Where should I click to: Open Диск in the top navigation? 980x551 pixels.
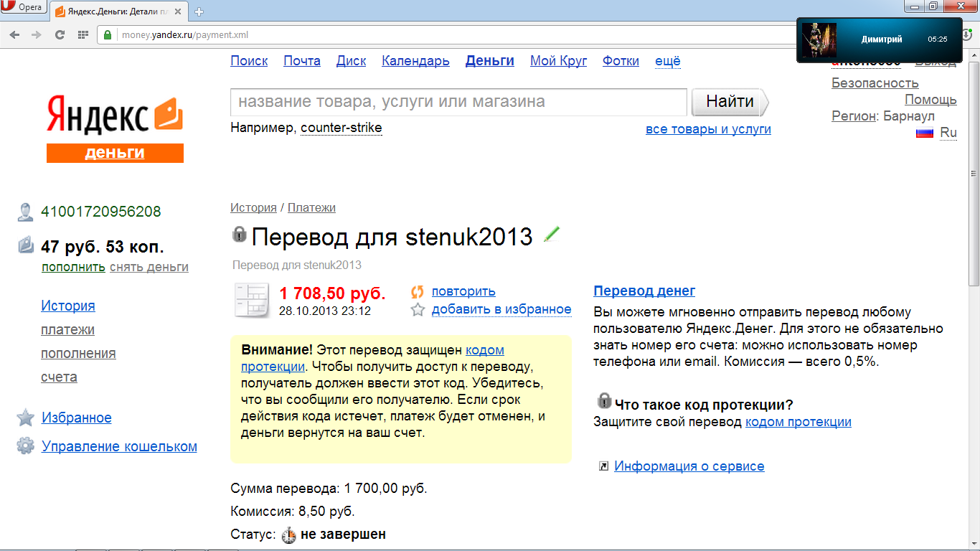tap(352, 61)
